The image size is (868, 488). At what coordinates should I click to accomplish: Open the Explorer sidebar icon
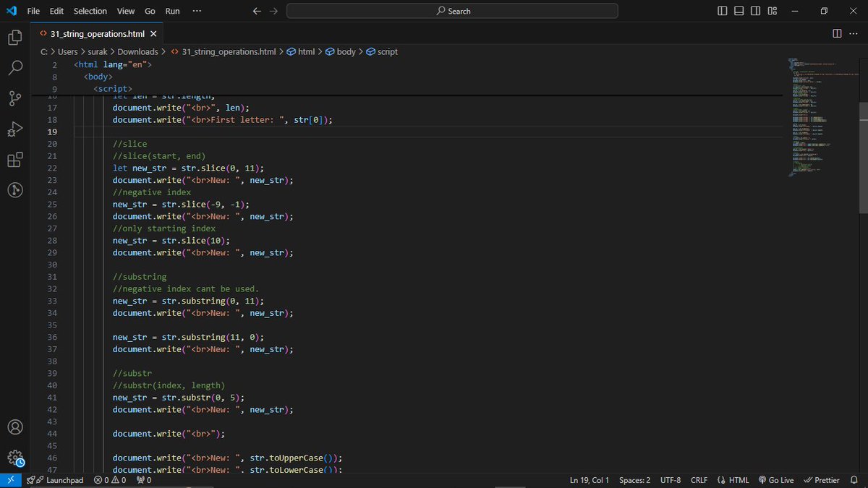tap(15, 38)
